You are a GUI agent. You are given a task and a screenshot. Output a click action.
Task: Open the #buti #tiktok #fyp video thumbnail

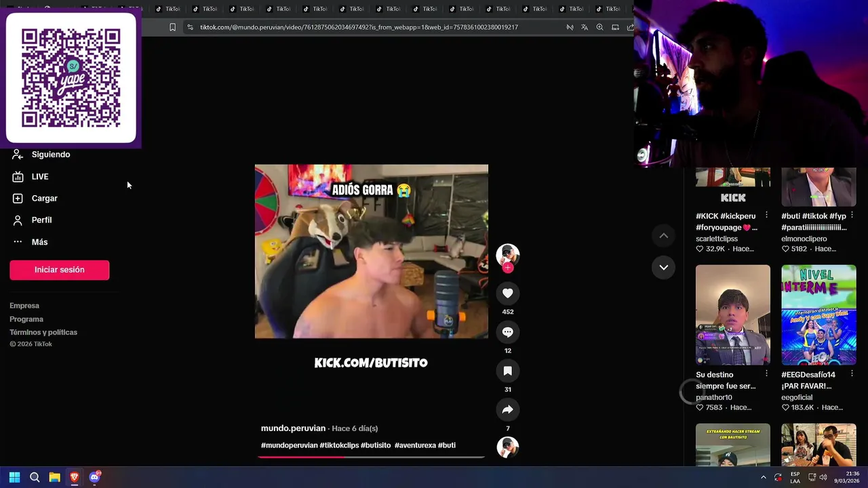[818, 186]
